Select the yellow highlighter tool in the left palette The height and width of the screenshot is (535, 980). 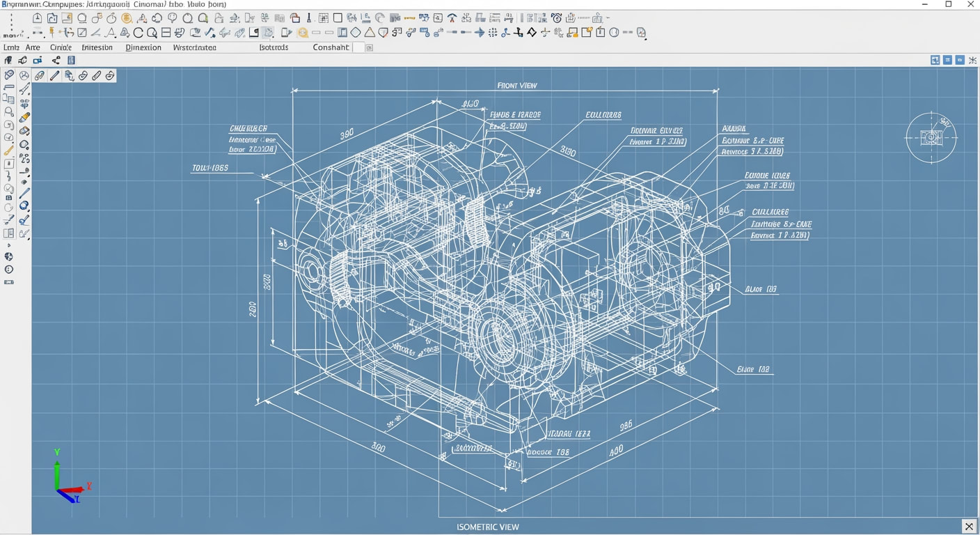(x=24, y=118)
